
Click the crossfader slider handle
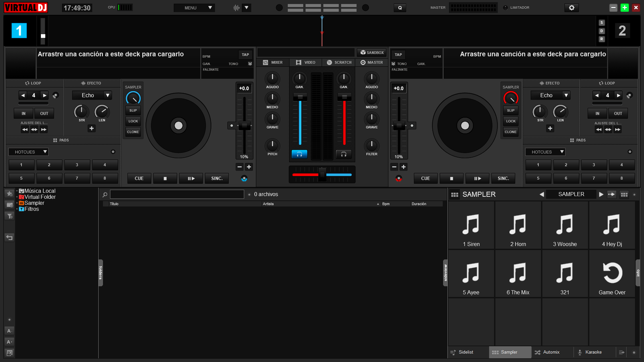pos(322,174)
